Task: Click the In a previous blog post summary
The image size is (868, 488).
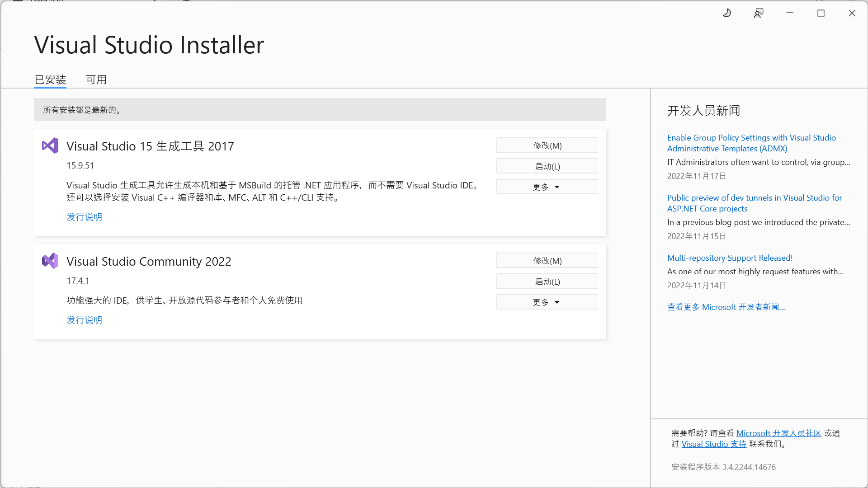Action: (759, 222)
